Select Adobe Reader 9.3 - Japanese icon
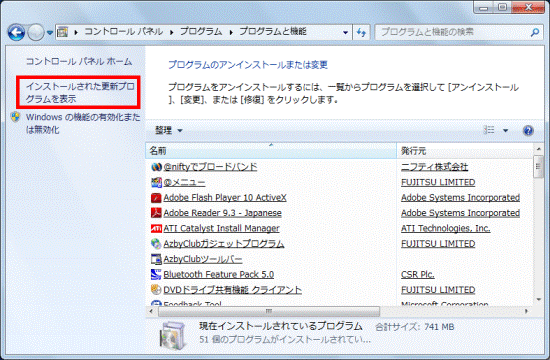The height and width of the screenshot is (360, 550). [156, 213]
